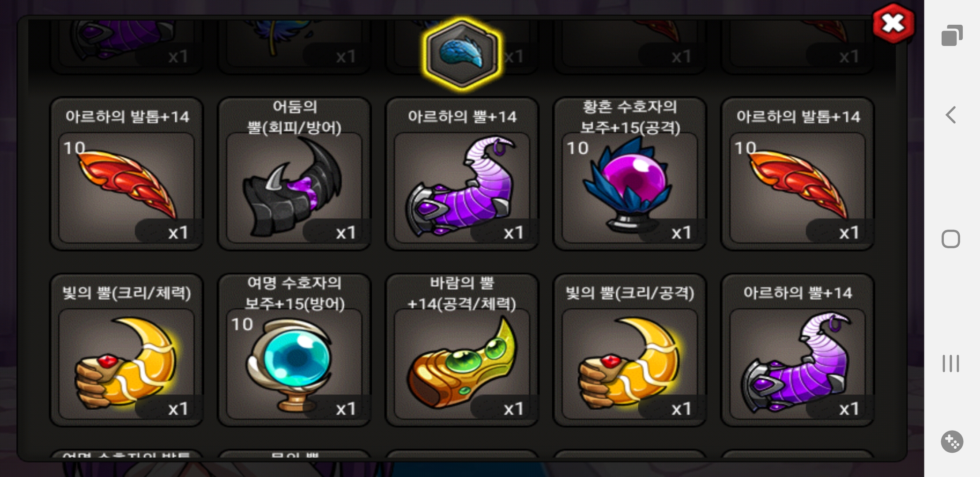980x477 pixels.
Task: Tap the 여명 수호자의 보주+15(방어) cyan orb
Action: 294,350
